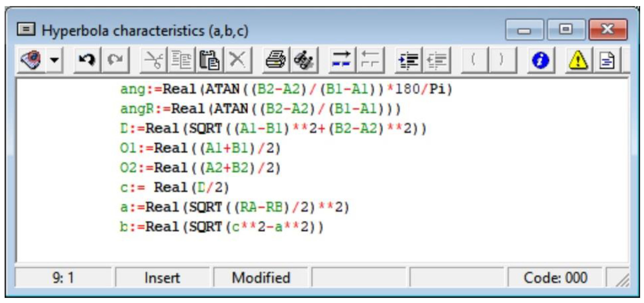Maximize the Hyperbola characteristics window
Viewport: 644px width, 303px height.
[566, 30]
